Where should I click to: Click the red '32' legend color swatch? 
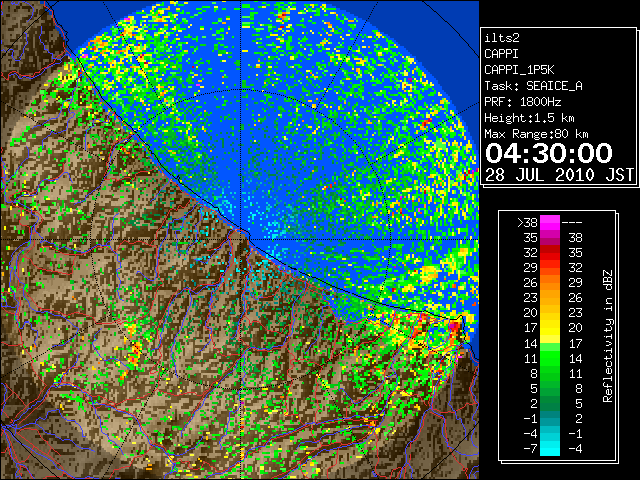pyautogui.click(x=550, y=253)
